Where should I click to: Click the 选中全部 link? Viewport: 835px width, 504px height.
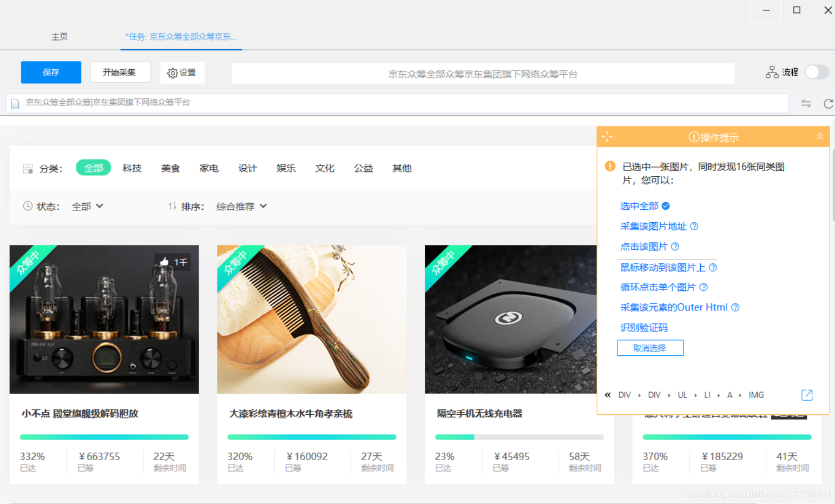(639, 205)
